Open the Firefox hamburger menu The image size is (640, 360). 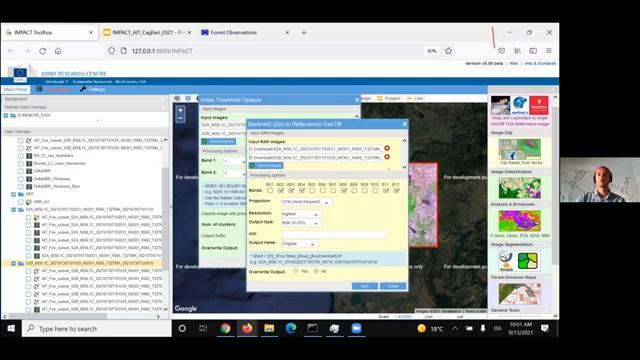549,51
